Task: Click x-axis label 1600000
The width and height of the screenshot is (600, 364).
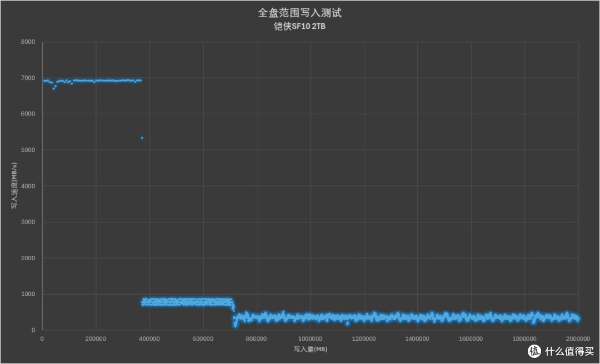Action: pyautogui.click(x=471, y=339)
